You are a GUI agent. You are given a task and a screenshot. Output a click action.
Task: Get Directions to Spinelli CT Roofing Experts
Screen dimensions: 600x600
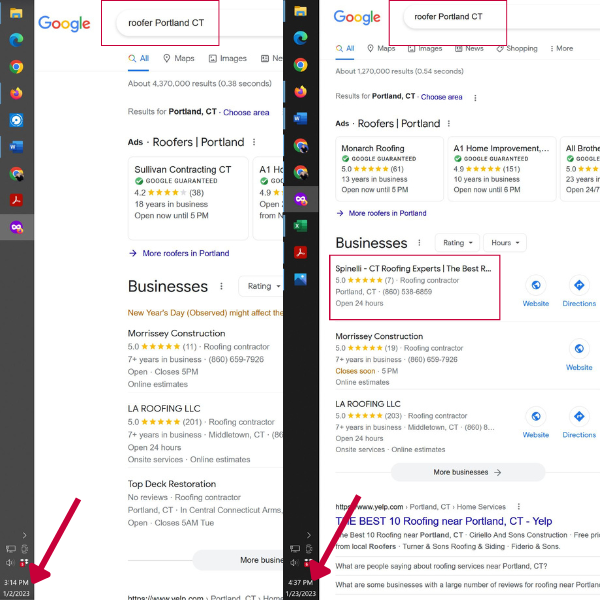pyautogui.click(x=579, y=285)
